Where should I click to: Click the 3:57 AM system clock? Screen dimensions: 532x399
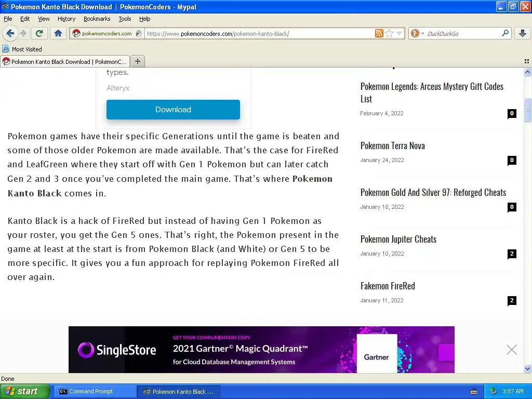pyautogui.click(x=513, y=391)
